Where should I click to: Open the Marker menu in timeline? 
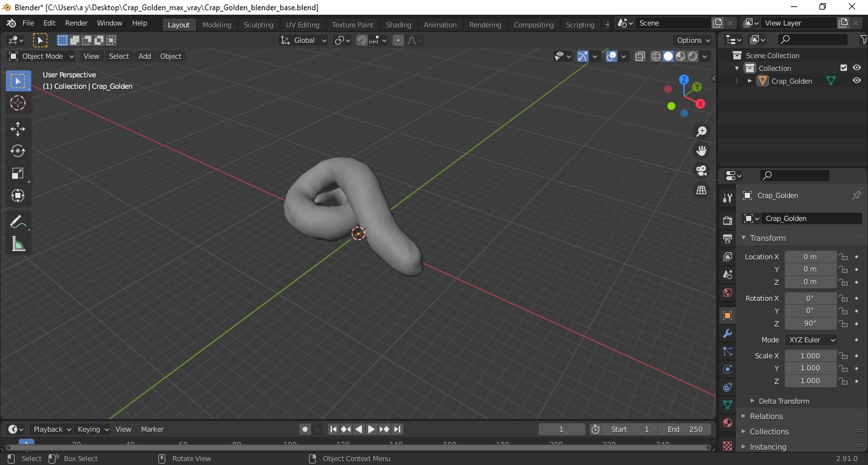(x=152, y=429)
